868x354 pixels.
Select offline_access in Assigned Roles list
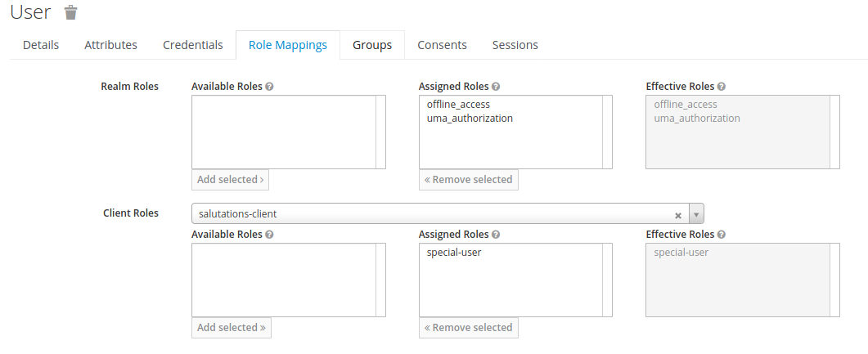(458, 104)
